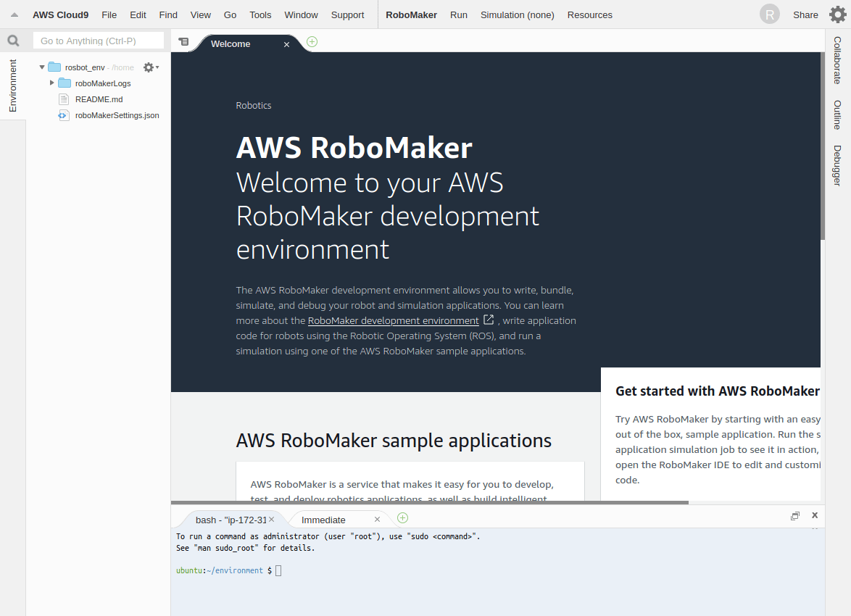Close the bash terminal tab
Viewport: 851px width, 616px height.
point(271,520)
